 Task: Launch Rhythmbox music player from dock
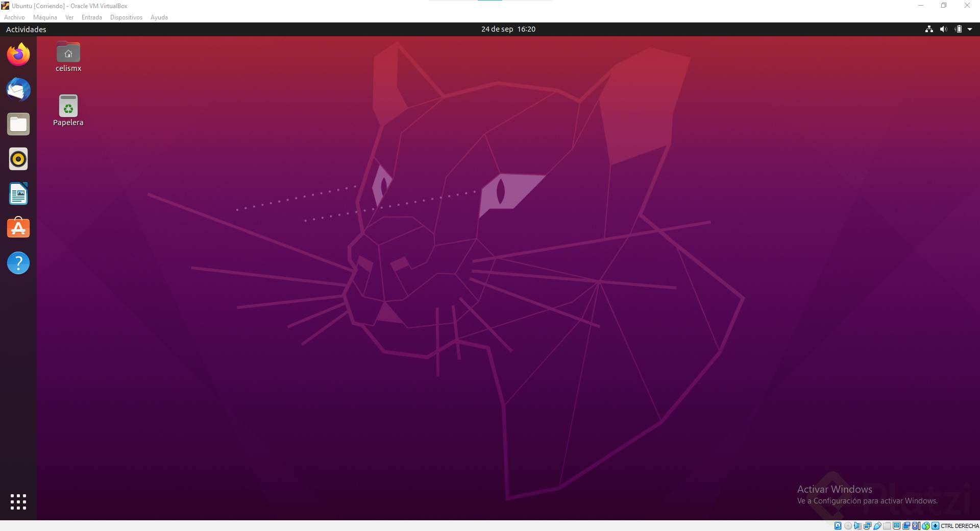(x=18, y=159)
